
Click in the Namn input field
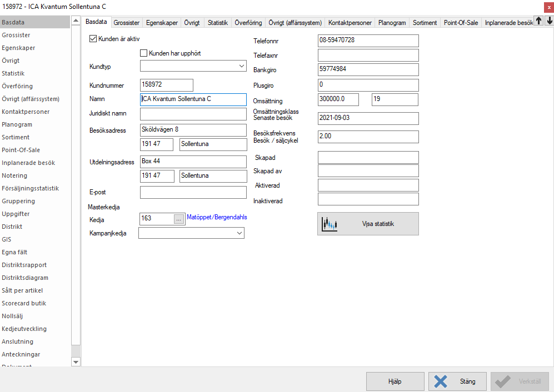tap(193, 99)
